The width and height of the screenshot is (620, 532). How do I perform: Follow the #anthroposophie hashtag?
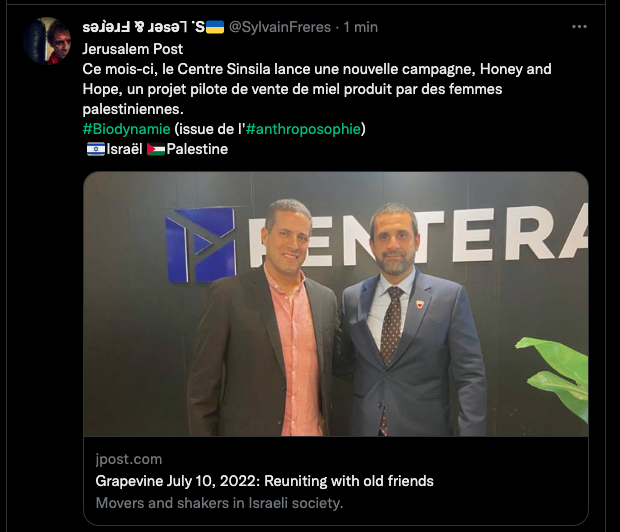point(303,129)
